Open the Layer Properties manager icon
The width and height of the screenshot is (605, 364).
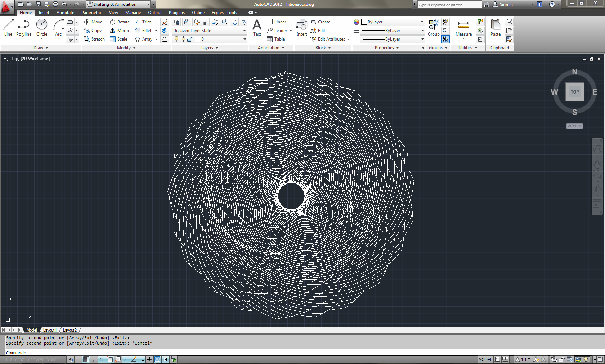pos(176,22)
